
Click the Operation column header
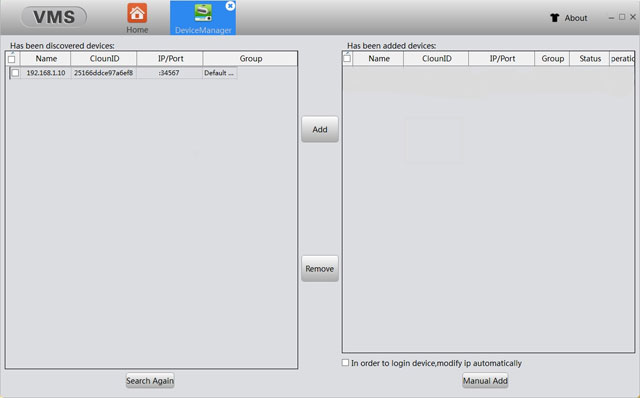point(622,59)
